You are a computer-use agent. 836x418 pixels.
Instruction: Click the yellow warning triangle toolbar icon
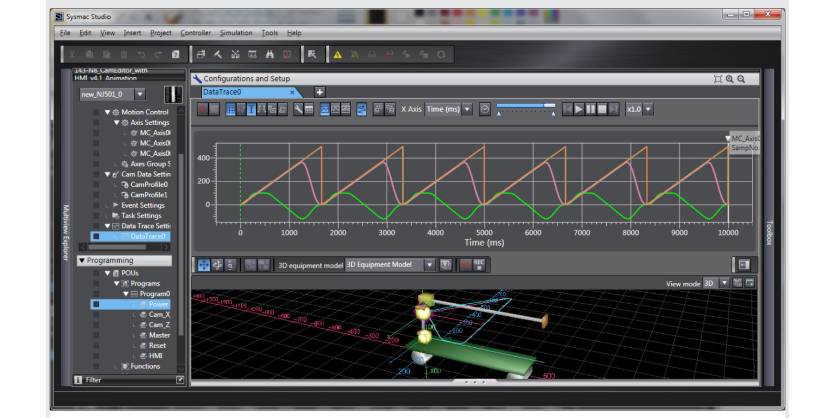tap(337, 54)
